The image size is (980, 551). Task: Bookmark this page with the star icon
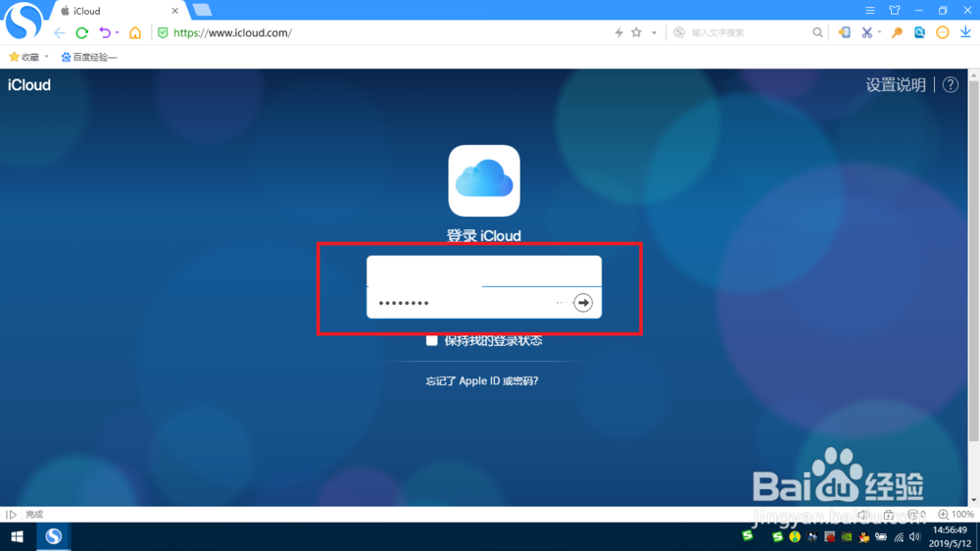(x=636, y=32)
